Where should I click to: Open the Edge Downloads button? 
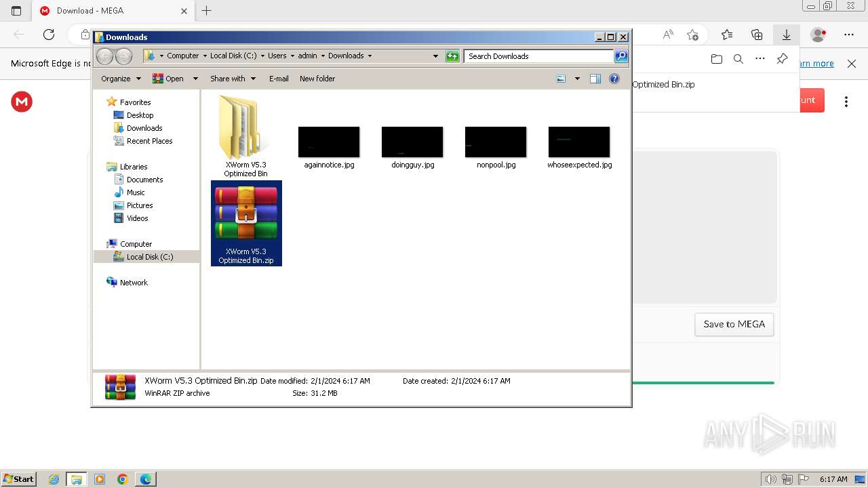[x=787, y=35]
